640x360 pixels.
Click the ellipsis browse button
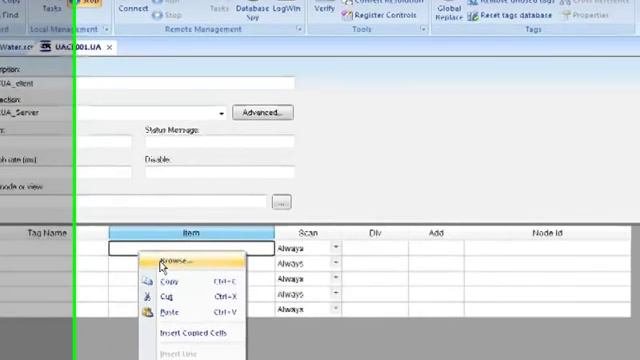tap(282, 202)
